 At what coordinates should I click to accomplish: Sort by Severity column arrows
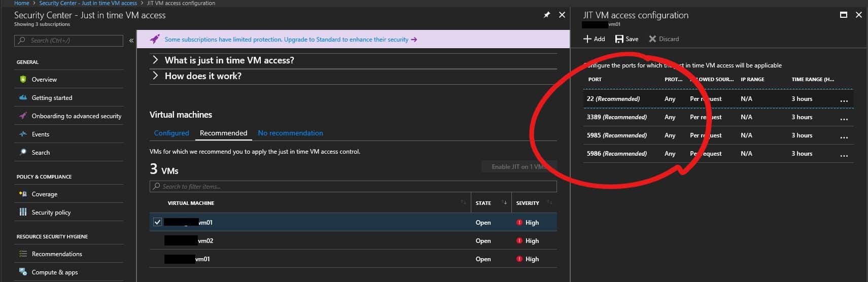tap(549, 202)
